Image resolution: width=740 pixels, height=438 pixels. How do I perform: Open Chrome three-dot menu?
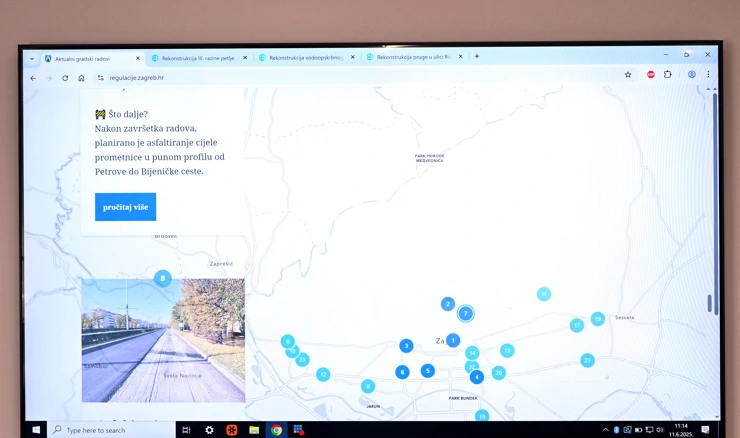pyautogui.click(x=708, y=74)
